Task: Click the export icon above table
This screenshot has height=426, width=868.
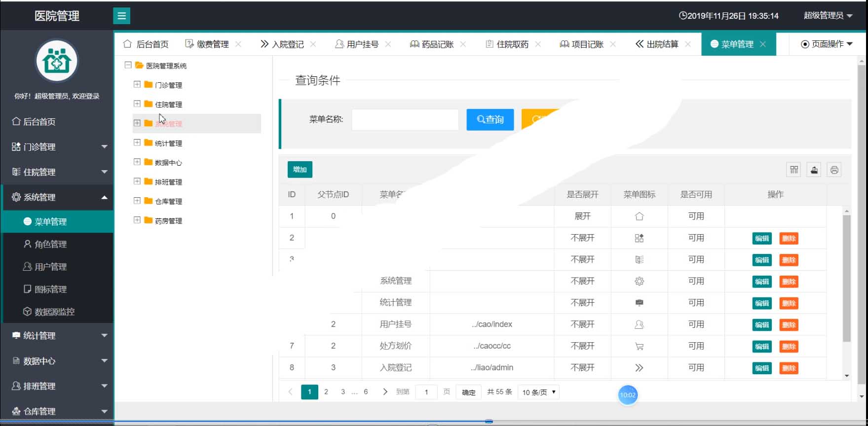Action: [814, 170]
